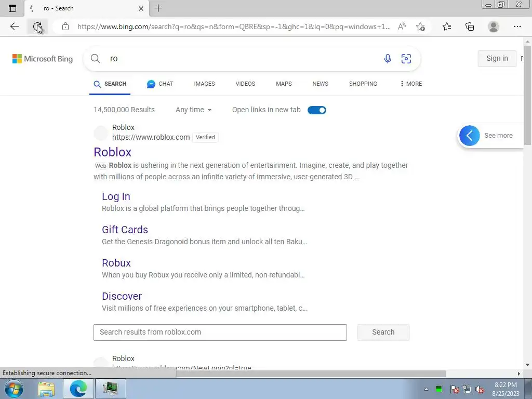Image resolution: width=532 pixels, height=399 pixels.
Task: Click the Search button beside roblox.com field
Action: pos(383,332)
